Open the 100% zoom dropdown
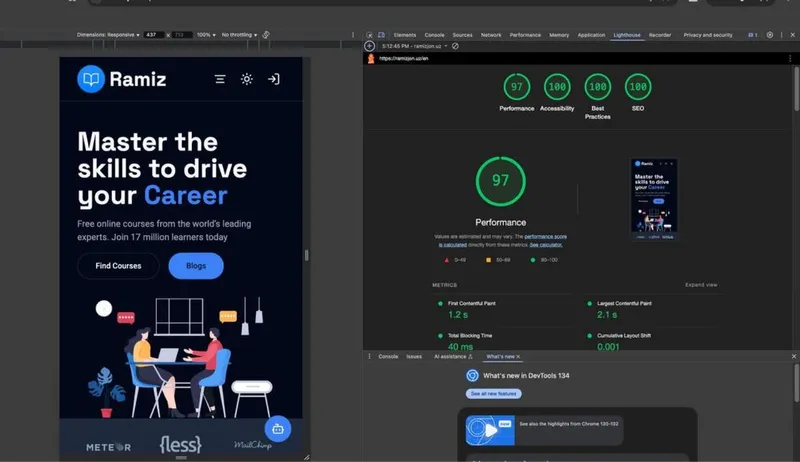 tap(206, 35)
